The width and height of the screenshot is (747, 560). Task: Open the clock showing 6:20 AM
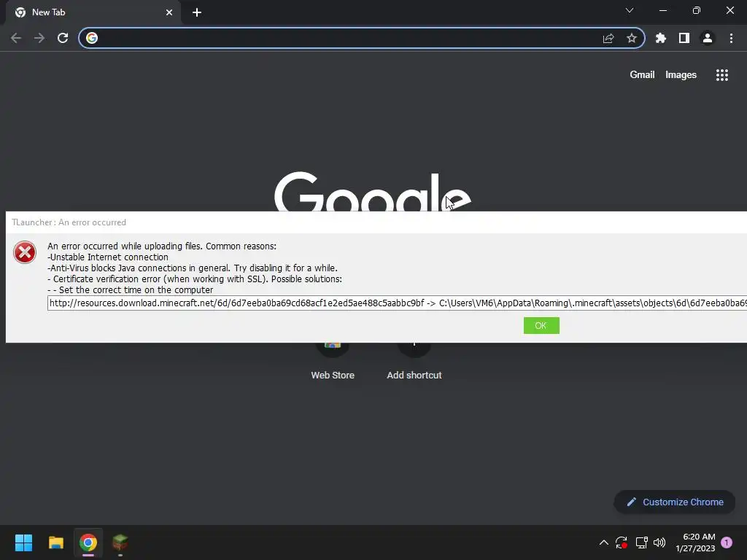[695, 542]
